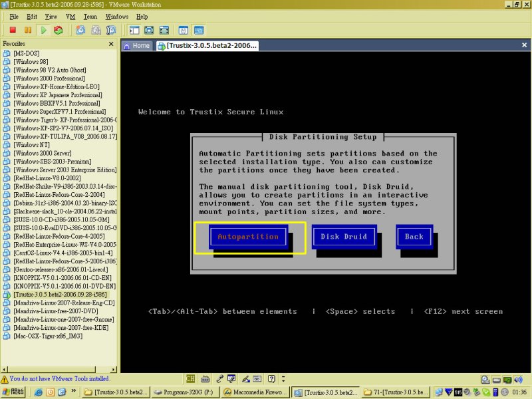Select [Trustix-3.0.5.beta2-2006.09.28-i586] favorite

[x=60, y=295]
